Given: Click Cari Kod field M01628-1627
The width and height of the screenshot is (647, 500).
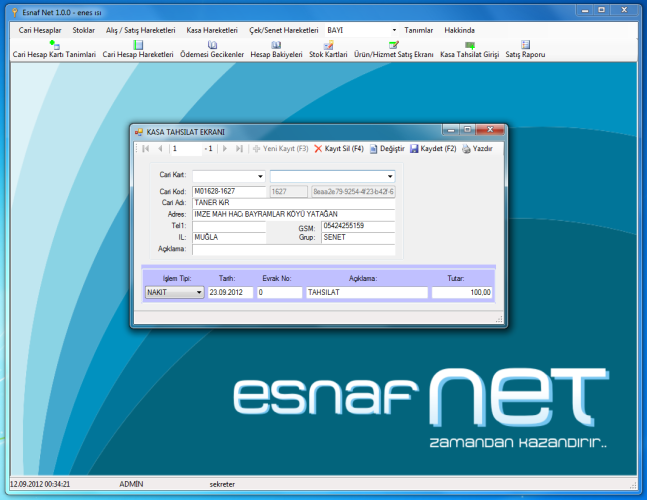Looking at the screenshot, I should (x=229, y=191).
